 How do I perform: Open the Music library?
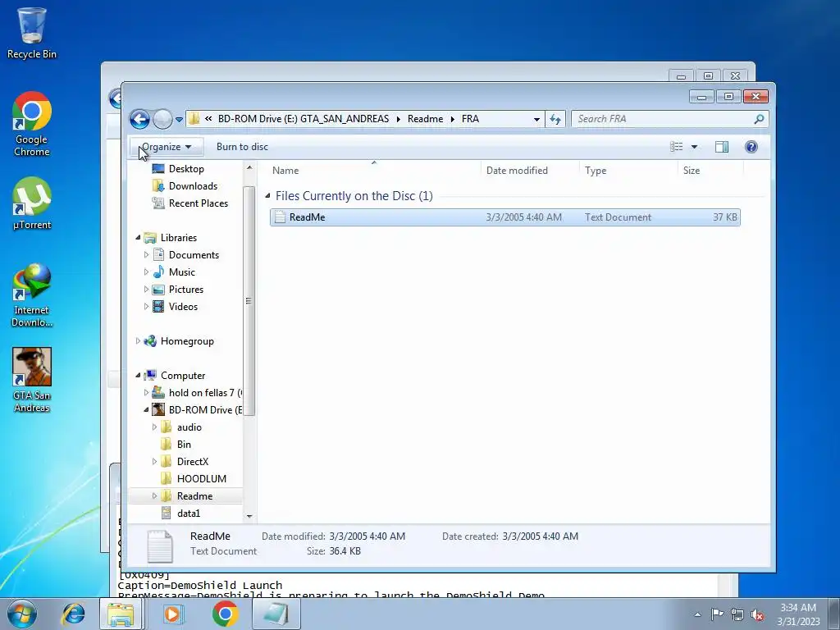tap(181, 272)
